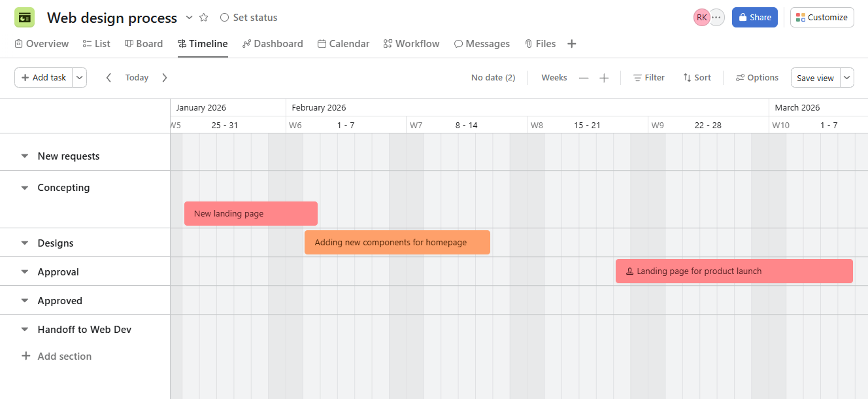Viewport: 868px width, 399px height.
Task: Open the Filter panel
Action: (x=648, y=77)
